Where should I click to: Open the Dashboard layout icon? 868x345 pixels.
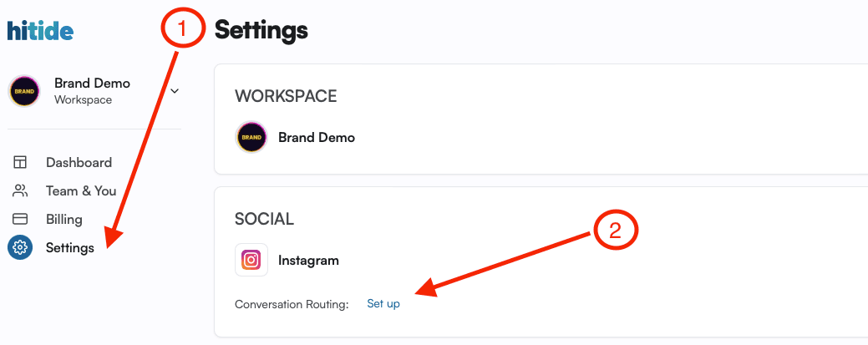coord(20,162)
